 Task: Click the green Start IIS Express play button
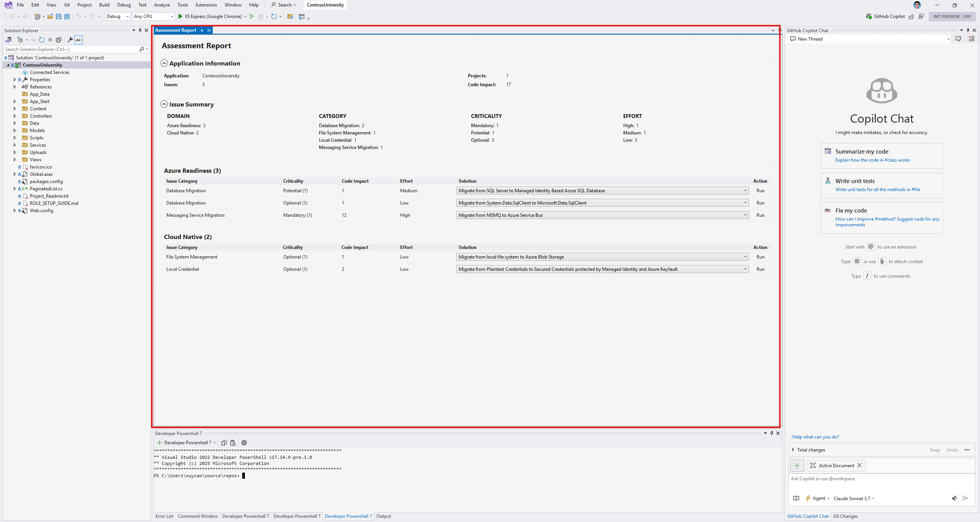coord(181,16)
